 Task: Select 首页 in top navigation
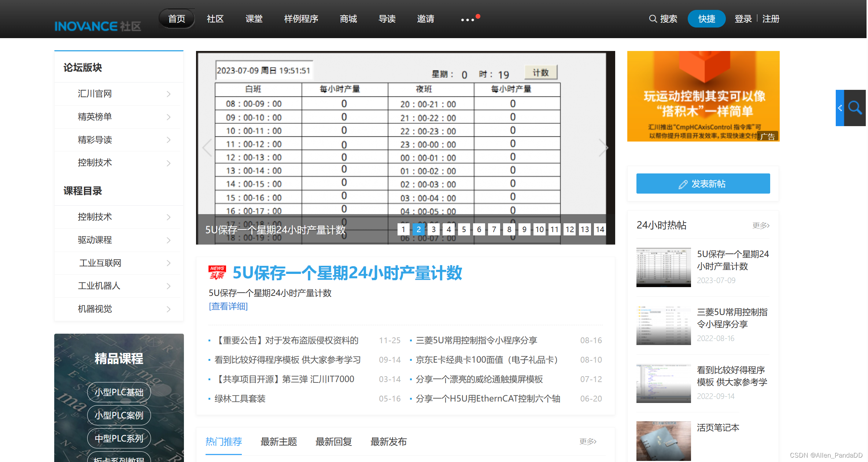tap(177, 19)
